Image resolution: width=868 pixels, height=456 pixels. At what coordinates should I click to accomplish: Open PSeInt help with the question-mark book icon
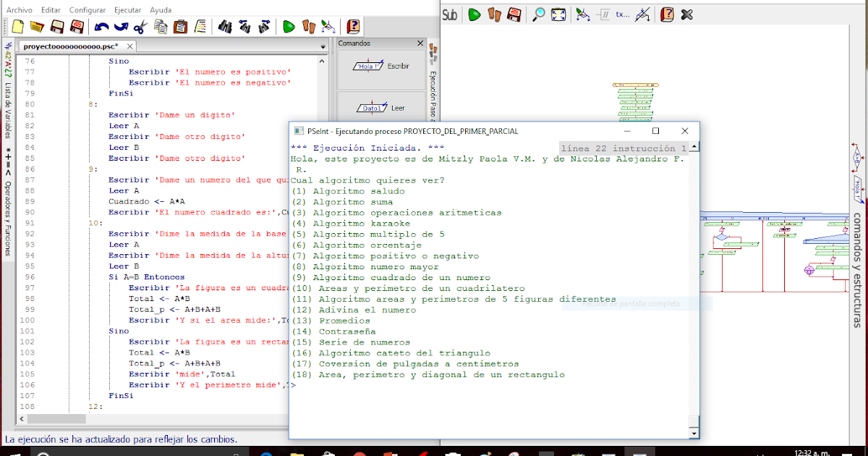coord(352,27)
